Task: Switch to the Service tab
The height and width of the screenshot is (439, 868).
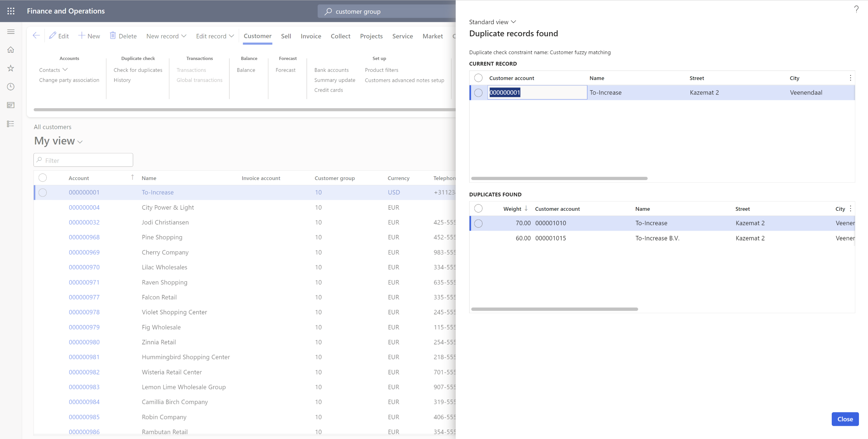Action: coord(402,36)
